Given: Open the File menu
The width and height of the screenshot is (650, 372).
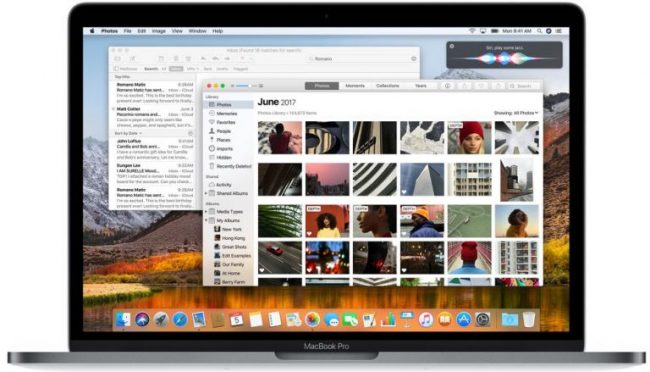Looking at the screenshot, I should click(127, 31).
